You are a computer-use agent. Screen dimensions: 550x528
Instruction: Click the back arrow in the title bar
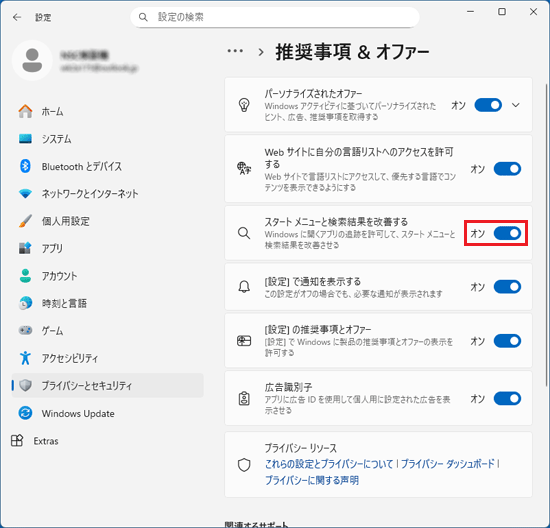click(x=17, y=17)
